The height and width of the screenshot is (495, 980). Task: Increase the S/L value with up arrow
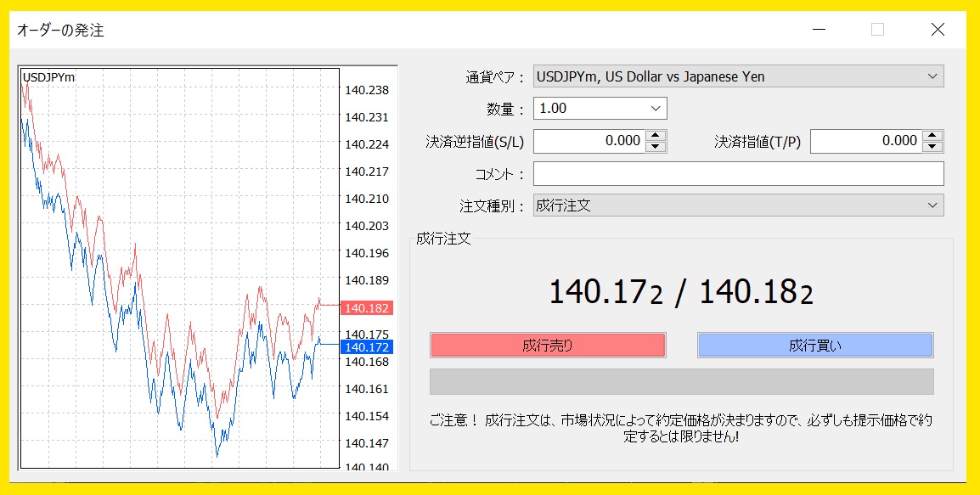click(x=655, y=136)
